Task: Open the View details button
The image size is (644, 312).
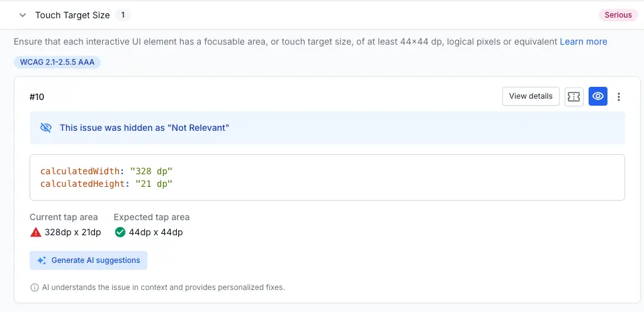Action: coord(531,96)
